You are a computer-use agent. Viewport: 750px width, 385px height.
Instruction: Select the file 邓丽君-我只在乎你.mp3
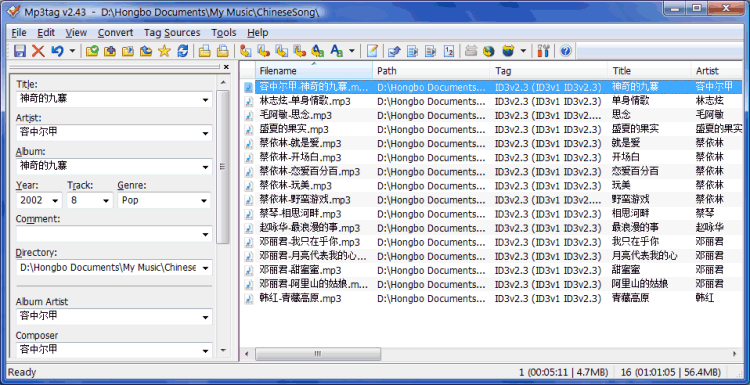[309, 242]
